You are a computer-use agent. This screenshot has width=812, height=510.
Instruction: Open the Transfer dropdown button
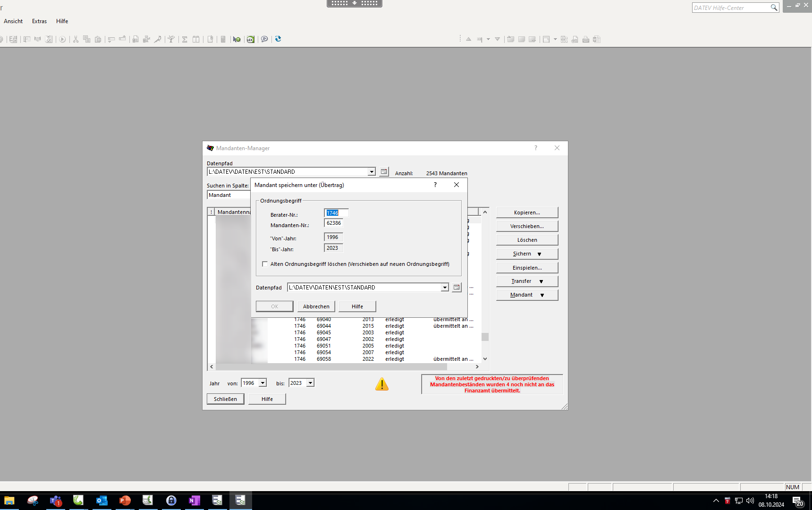527,281
